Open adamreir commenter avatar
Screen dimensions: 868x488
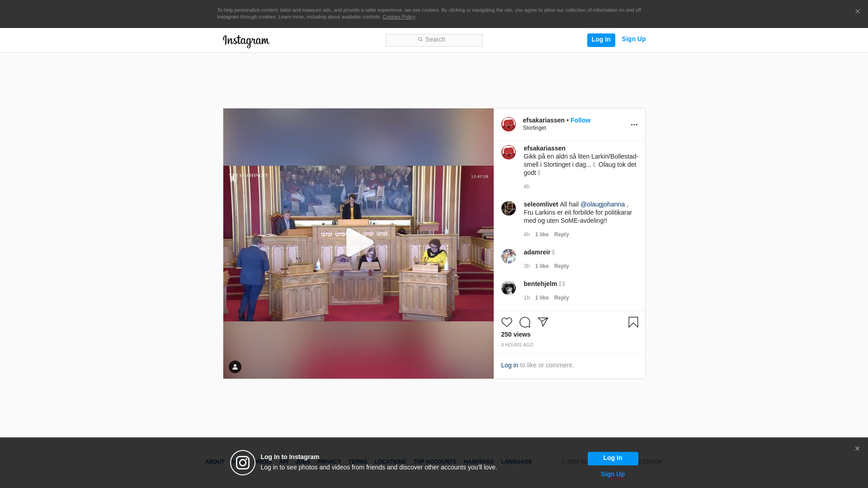click(509, 256)
